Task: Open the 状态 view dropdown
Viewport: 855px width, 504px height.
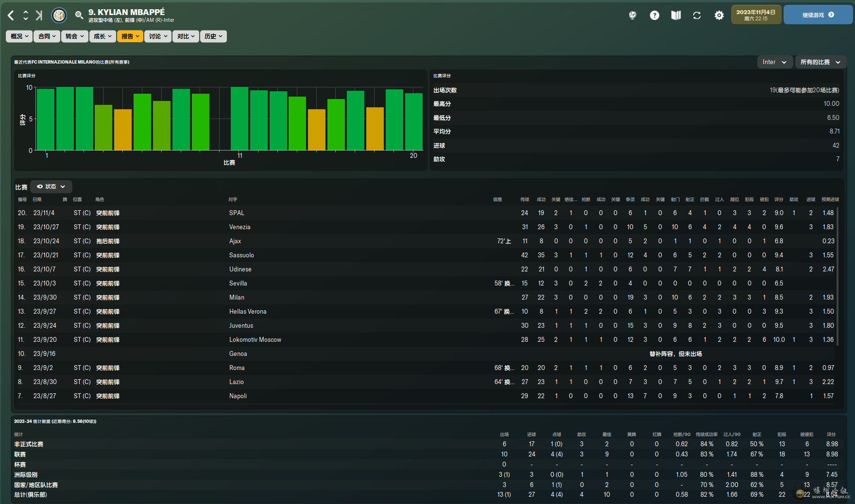Action: pos(51,186)
